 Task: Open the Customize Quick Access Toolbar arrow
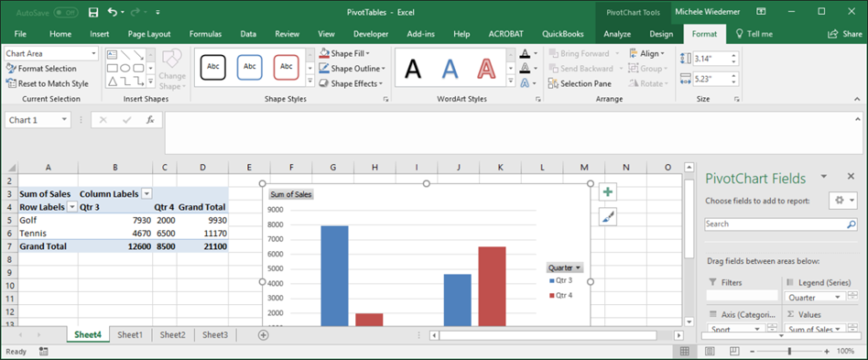[157, 12]
